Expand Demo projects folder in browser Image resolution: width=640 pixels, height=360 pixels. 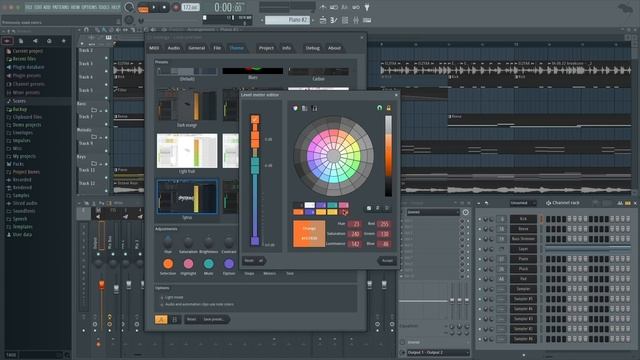(27, 124)
